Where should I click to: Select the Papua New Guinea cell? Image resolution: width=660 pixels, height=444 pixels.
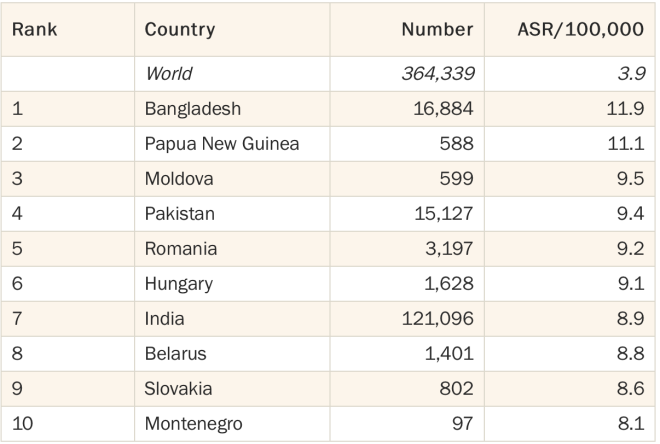point(222,144)
